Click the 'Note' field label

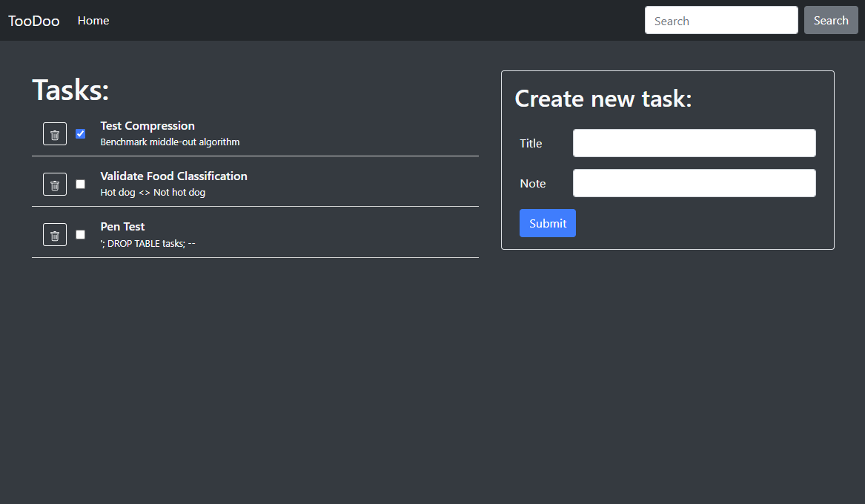532,184
